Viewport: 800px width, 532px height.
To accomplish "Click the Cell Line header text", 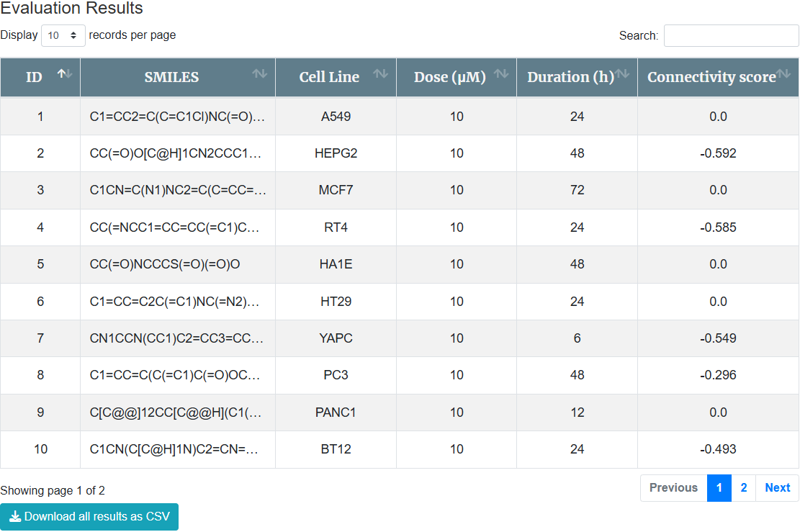I will [x=329, y=78].
